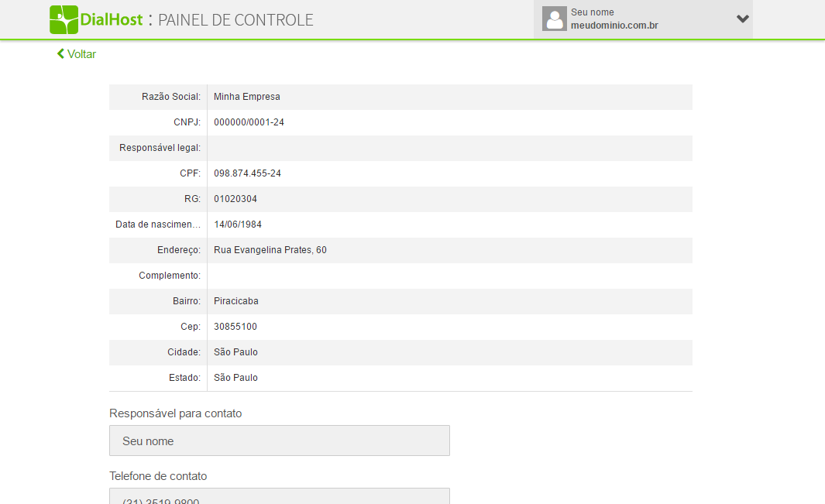Click the RG value 01020304

tap(235, 199)
